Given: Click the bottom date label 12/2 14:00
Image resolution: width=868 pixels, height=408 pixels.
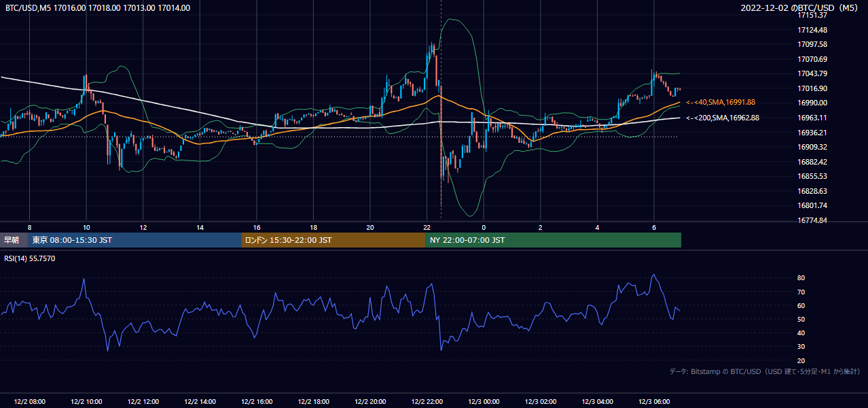Looking at the screenshot, I should 200,401.
